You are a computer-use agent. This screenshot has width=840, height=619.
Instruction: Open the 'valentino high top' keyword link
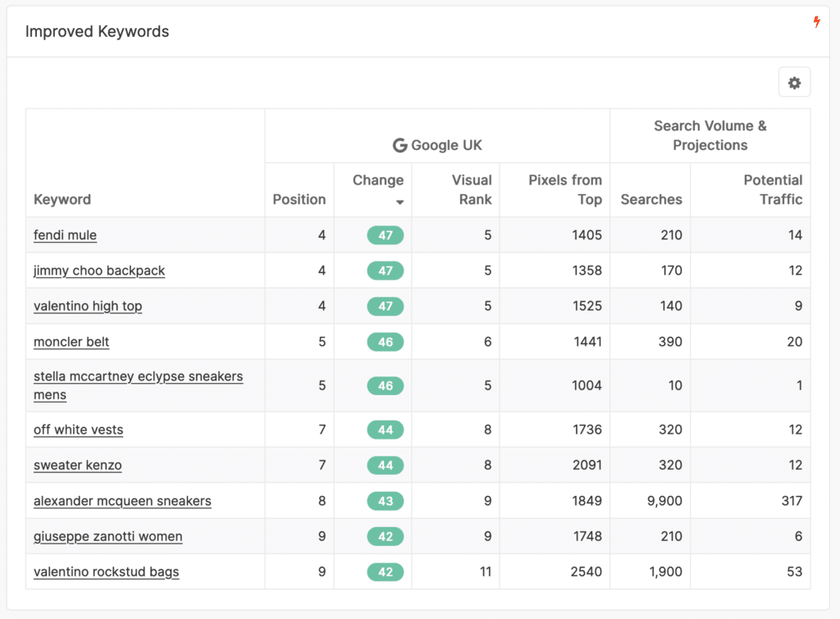coord(88,306)
